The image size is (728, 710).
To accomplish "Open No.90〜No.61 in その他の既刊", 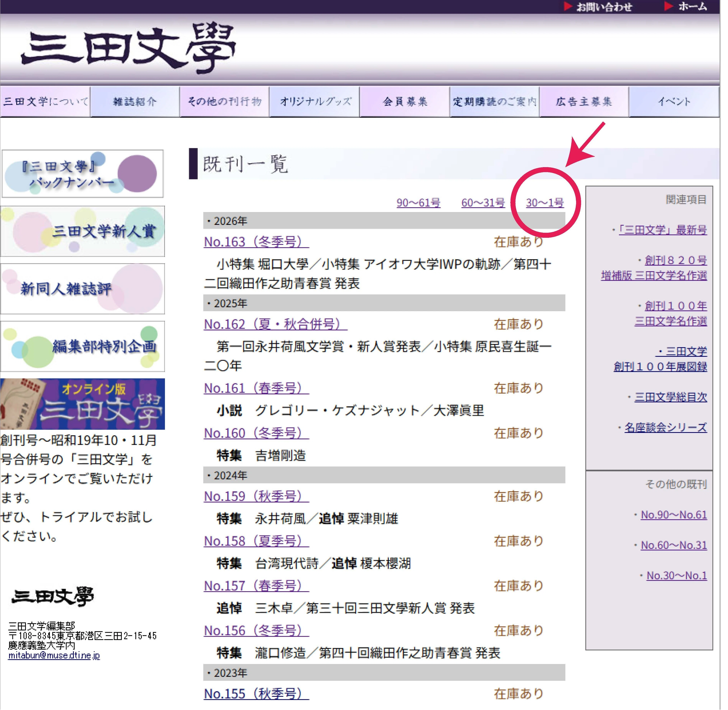I will tap(674, 515).
